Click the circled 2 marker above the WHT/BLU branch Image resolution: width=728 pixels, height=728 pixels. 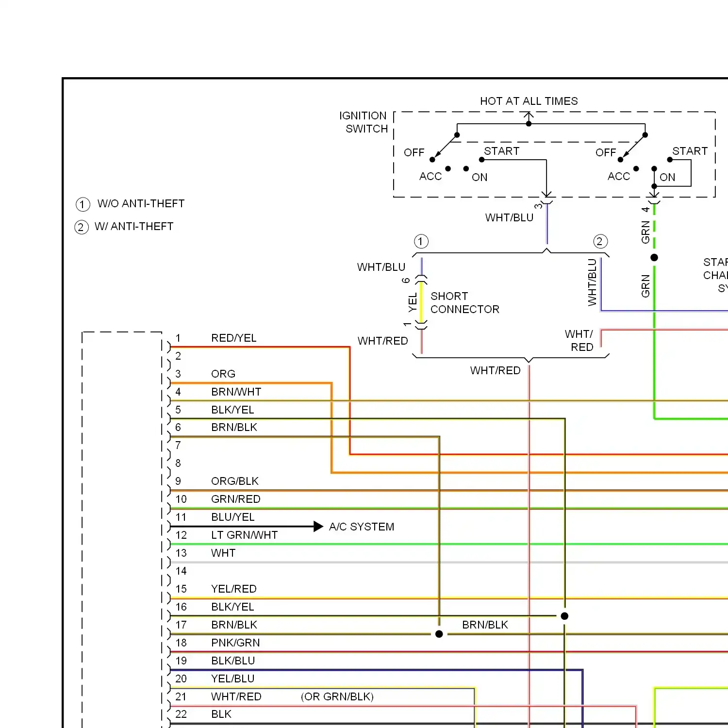point(600,241)
